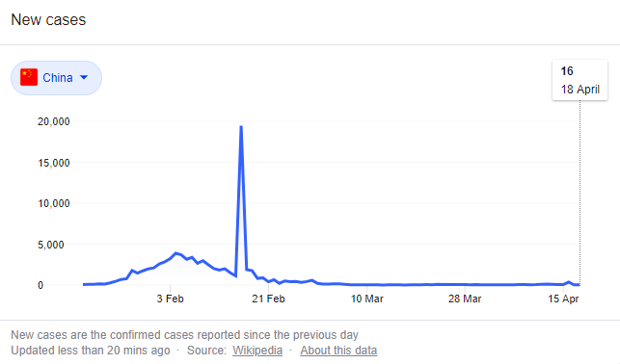Click the 10 Mar axis label
Viewport: 620px width, 364px height.
(367, 299)
